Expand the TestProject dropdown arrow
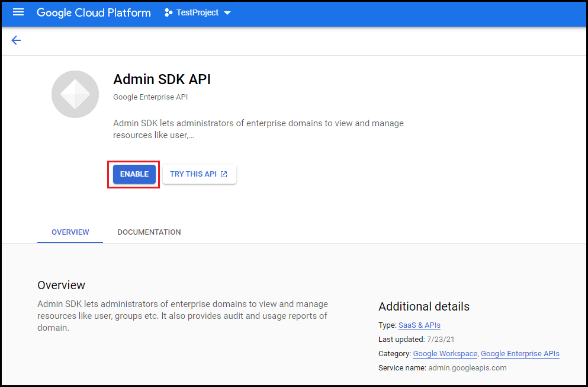This screenshot has width=588, height=387. click(227, 13)
